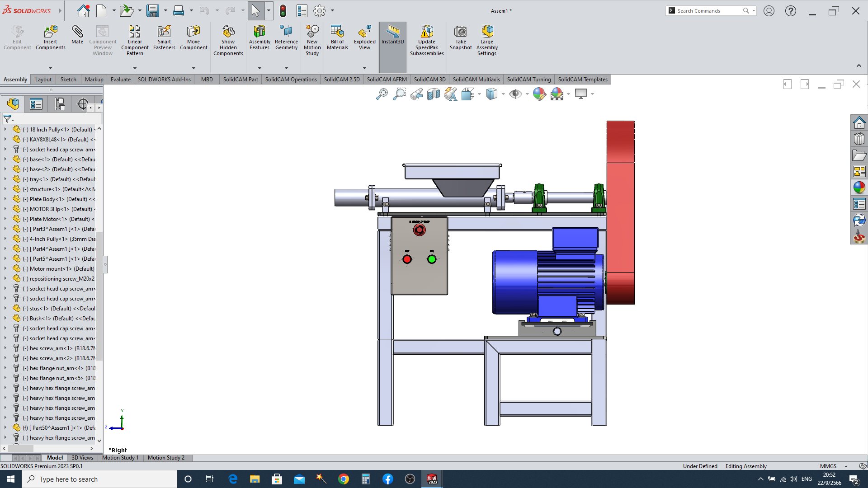
Task: Select Zoom to Fit in view toolbar
Action: [382, 94]
